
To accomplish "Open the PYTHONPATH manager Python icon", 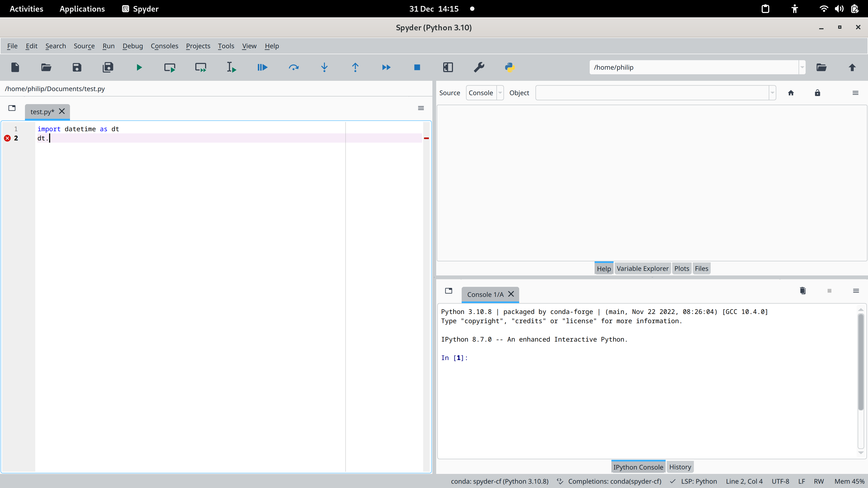I will [x=509, y=67].
